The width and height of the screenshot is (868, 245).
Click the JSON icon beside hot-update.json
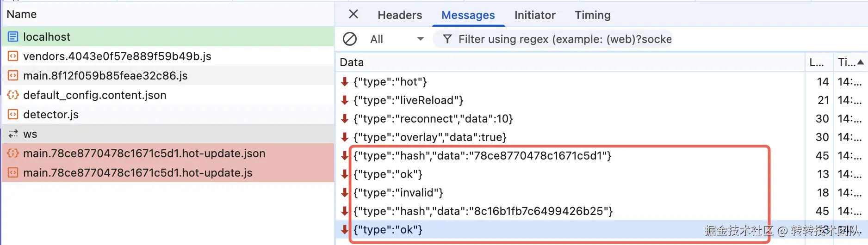point(13,153)
